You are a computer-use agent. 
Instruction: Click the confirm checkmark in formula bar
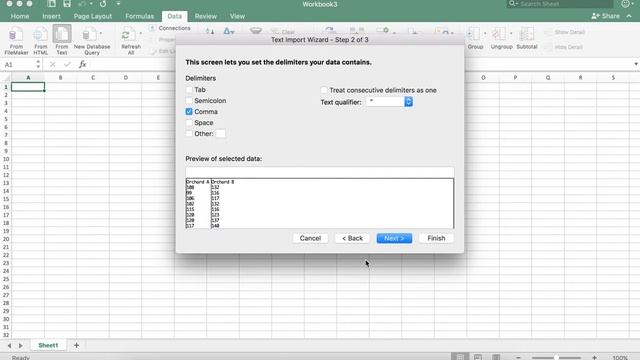67,64
